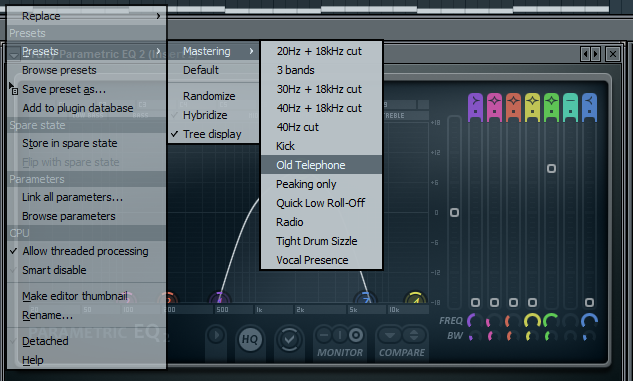Click purple band 1 FREQ knob
The width and height of the screenshot is (633, 381).
[x=475, y=321]
